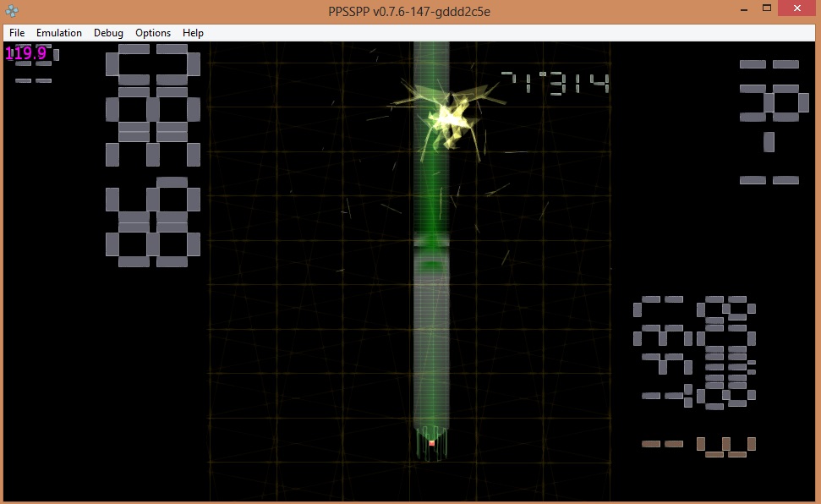The height and width of the screenshot is (504, 821).
Task: Open the Emulation menu
Action: pos(59,33)
